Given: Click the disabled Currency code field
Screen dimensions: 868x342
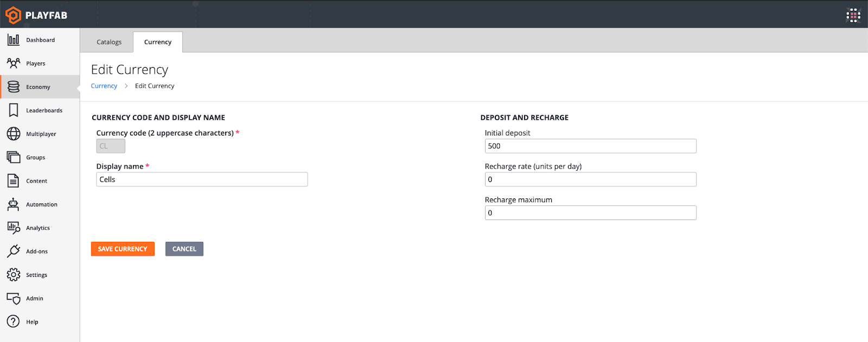Looking at the screenshot, I should click(111, 146).
